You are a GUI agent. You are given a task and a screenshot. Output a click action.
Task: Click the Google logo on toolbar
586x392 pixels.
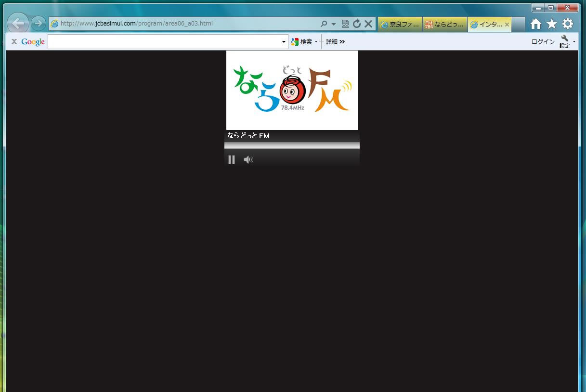(33, 42)
